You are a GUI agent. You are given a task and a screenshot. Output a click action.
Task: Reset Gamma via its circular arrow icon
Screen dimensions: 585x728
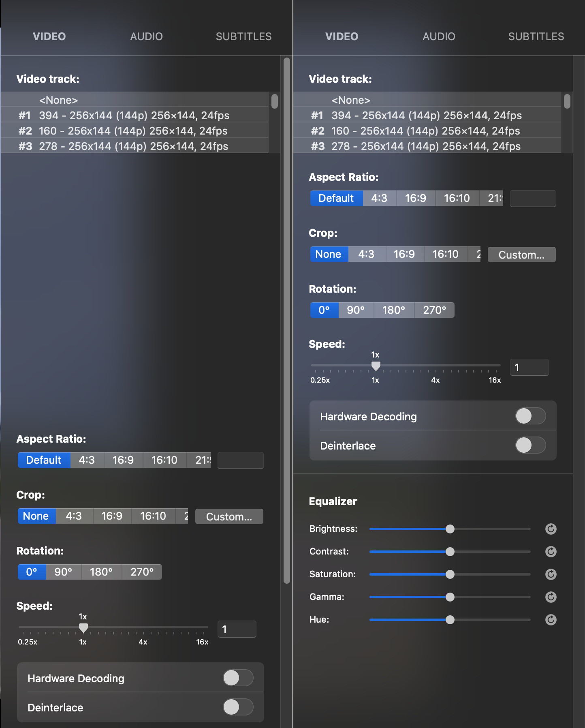tap(551, 597)
